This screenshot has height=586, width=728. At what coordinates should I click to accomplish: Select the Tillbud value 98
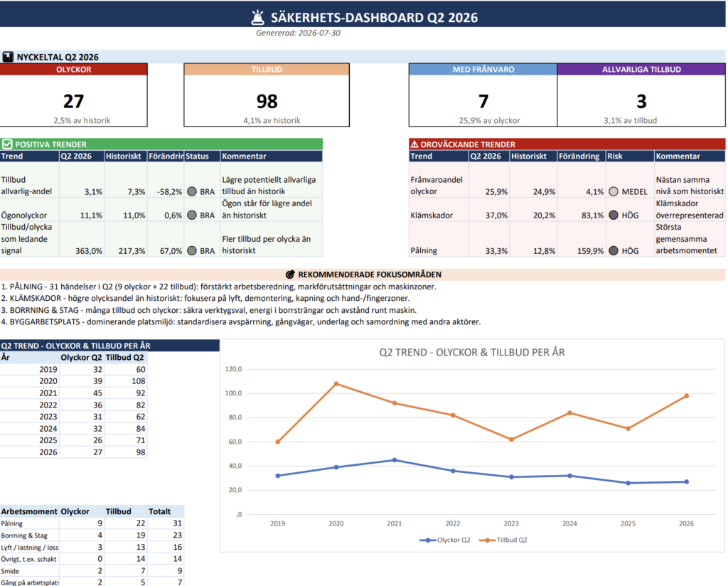pyautogui.click(x=267, y=101)
